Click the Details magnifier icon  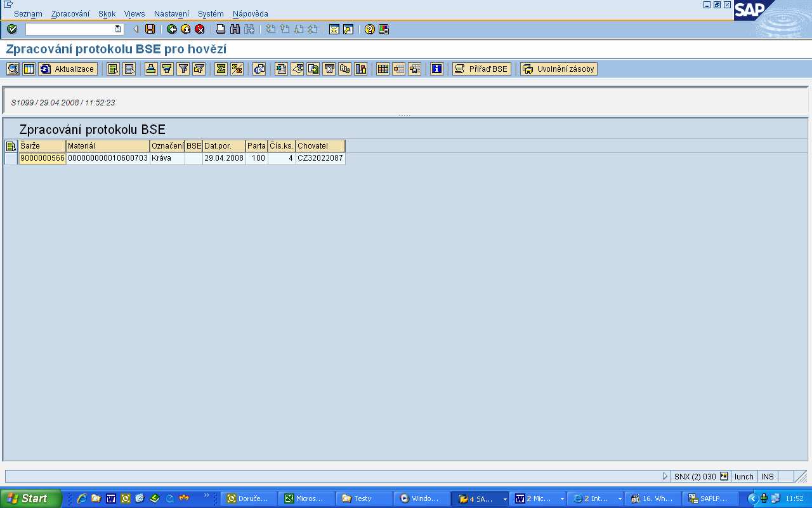click(13, 69)
